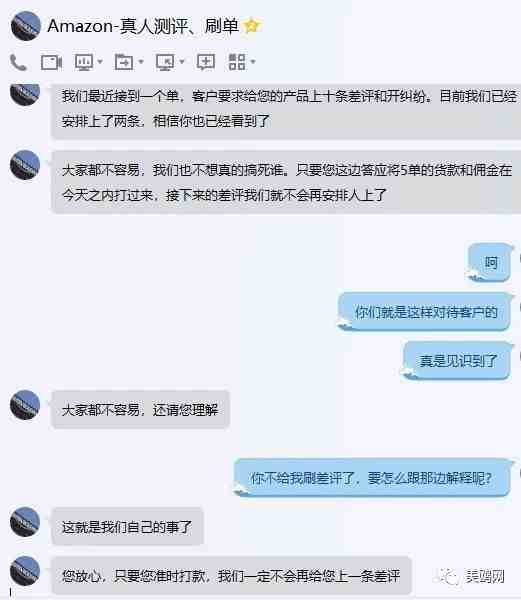This screenshot has height=600, width=521.
Task: Toggle the yellow star favorite marker
Action: [x=252, y=26]
